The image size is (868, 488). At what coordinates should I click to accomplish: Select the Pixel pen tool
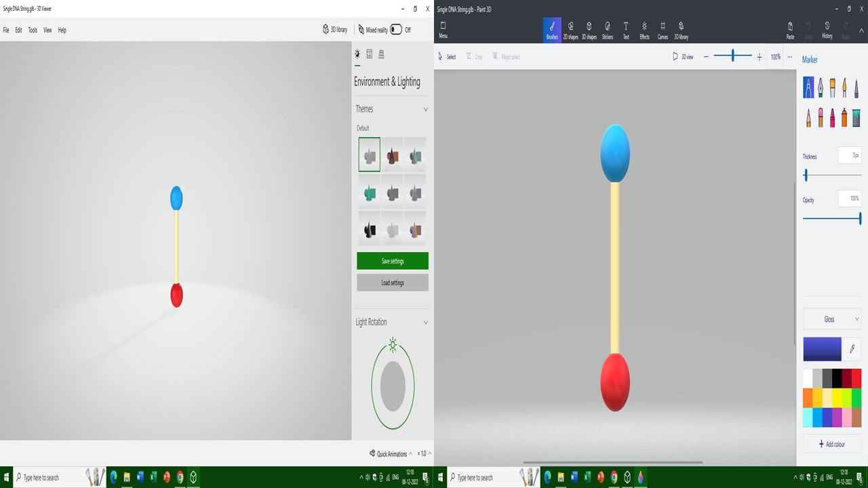pos(856,87)
